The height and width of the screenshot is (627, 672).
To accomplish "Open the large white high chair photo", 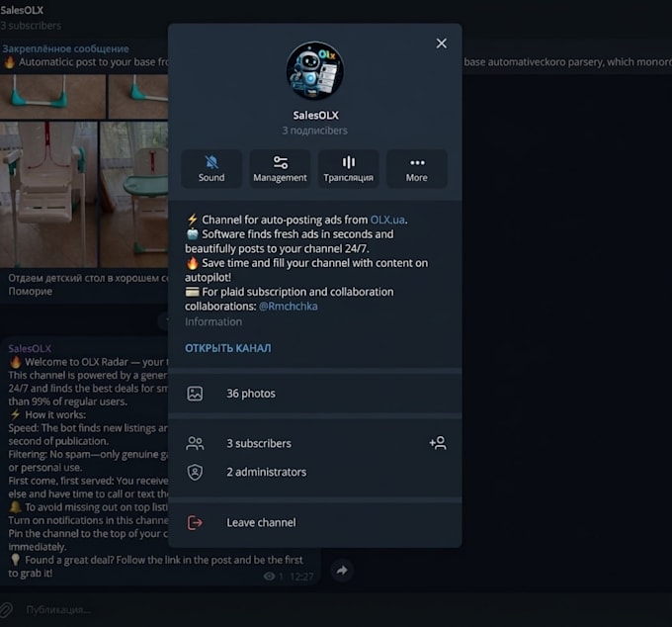I will coord(48,194).
